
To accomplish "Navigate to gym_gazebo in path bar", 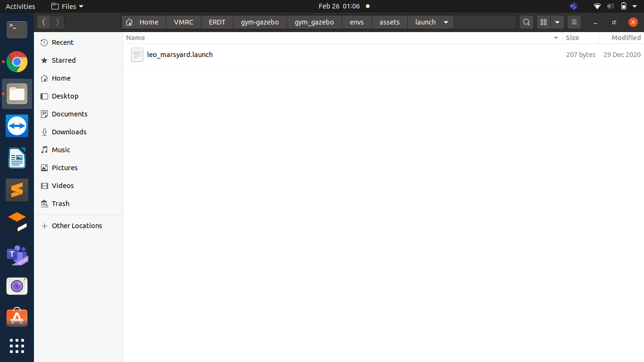I will pyautogui.click(x=314, y=22).
